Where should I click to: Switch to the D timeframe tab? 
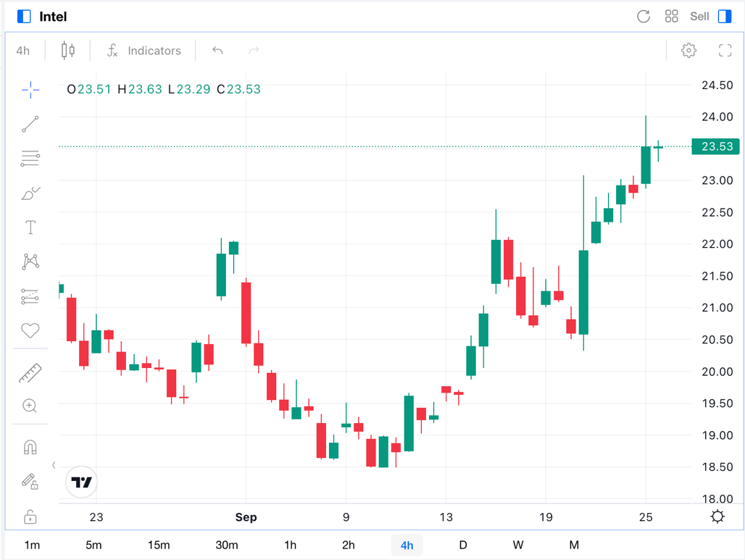pyautogui.click(x=463, y=545)
